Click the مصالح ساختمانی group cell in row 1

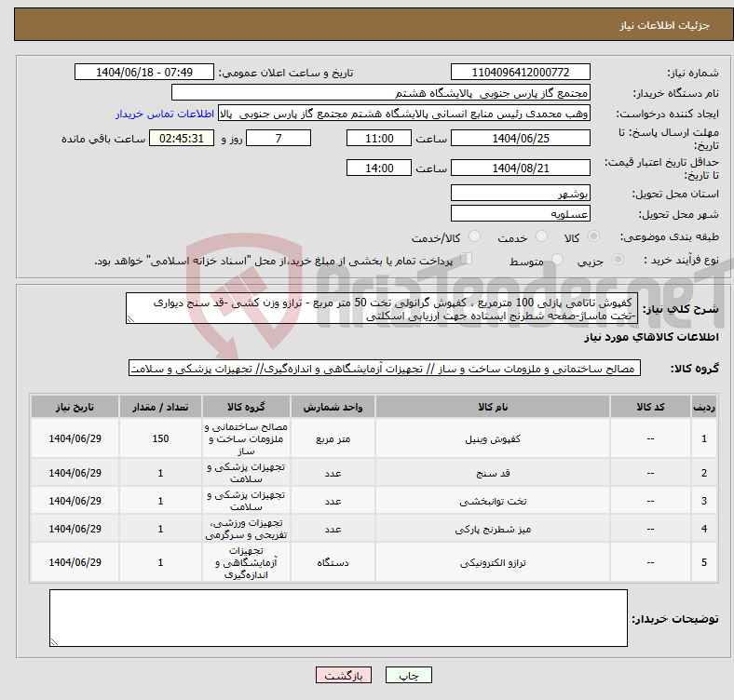coord(246,438)
